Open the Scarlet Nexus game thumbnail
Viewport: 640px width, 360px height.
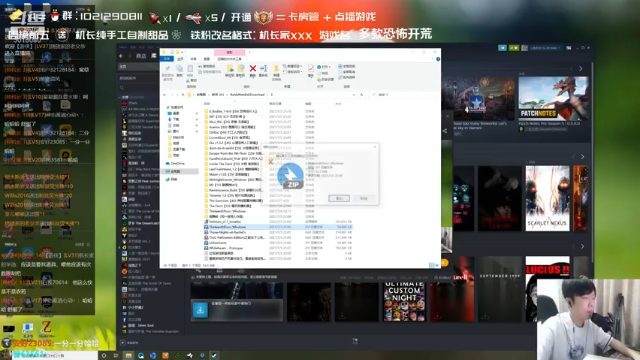[547, 198]
